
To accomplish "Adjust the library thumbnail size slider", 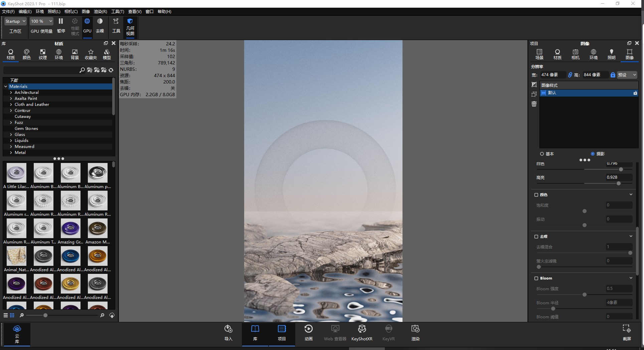I will point(45,315).
